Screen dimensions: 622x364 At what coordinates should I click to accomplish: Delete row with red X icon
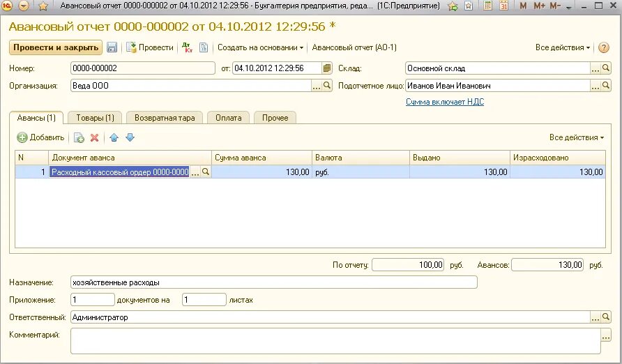(94, 137)
